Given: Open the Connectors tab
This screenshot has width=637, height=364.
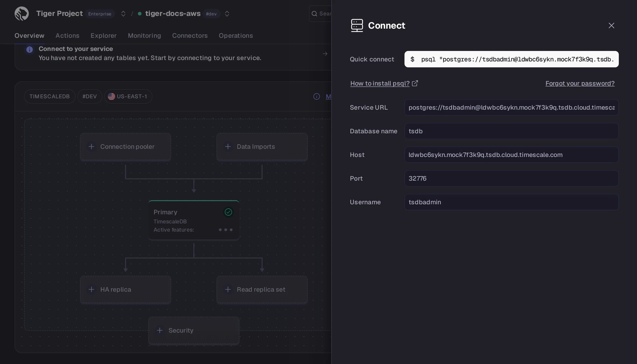Looking at the screenshot, I should (190, 35).
